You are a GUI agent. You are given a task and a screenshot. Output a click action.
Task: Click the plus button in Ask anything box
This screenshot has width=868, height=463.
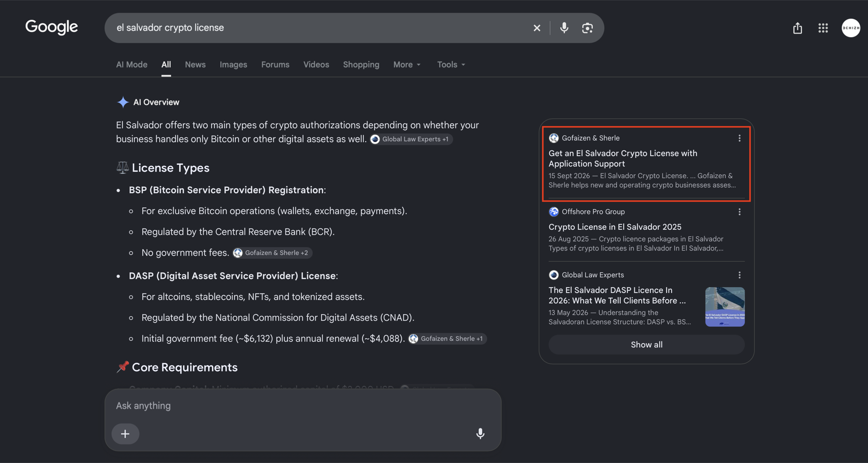pos(125,434)
